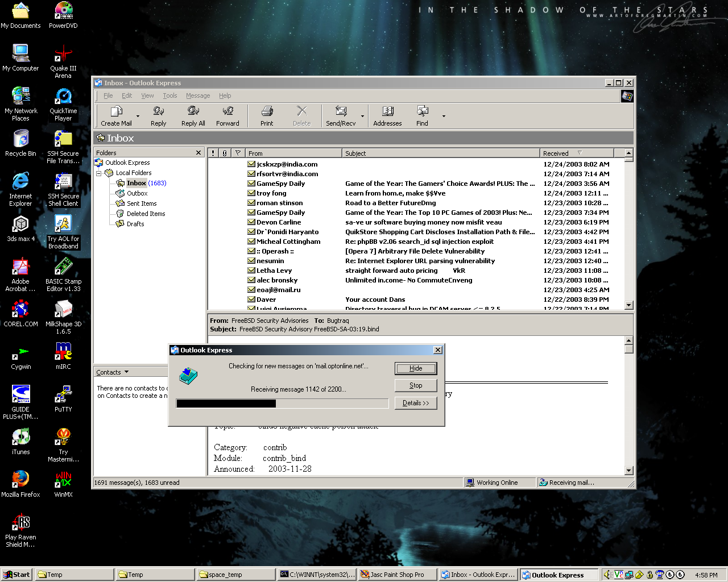Screen dimensions: 728x582
Task: Open the View menu
Action: pos(147,95)
